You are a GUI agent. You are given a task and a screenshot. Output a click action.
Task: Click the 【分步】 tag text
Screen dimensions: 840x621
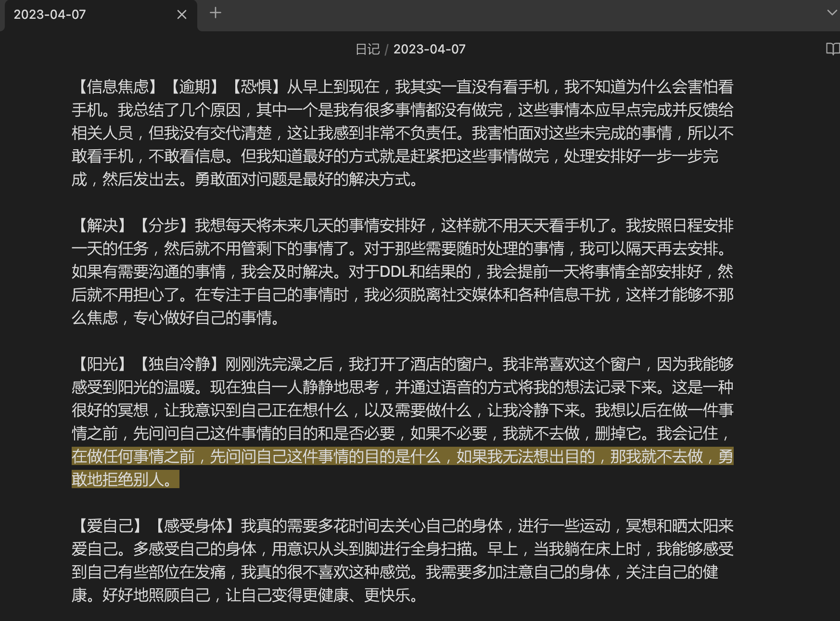(x=164, y=225)
